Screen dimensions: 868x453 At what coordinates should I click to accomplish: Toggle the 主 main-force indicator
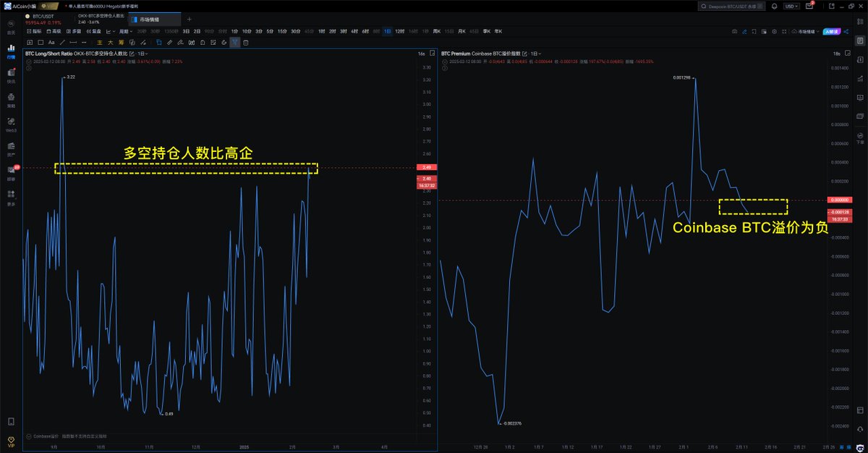100,43
